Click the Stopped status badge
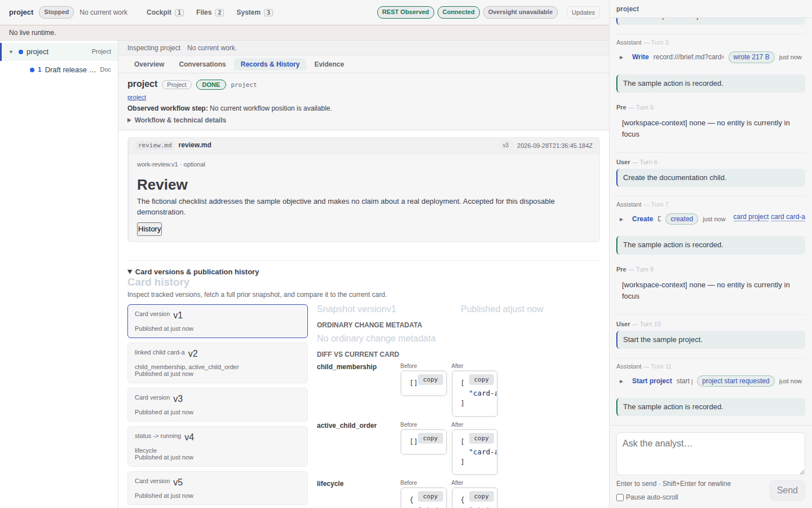 pos(56,12)
